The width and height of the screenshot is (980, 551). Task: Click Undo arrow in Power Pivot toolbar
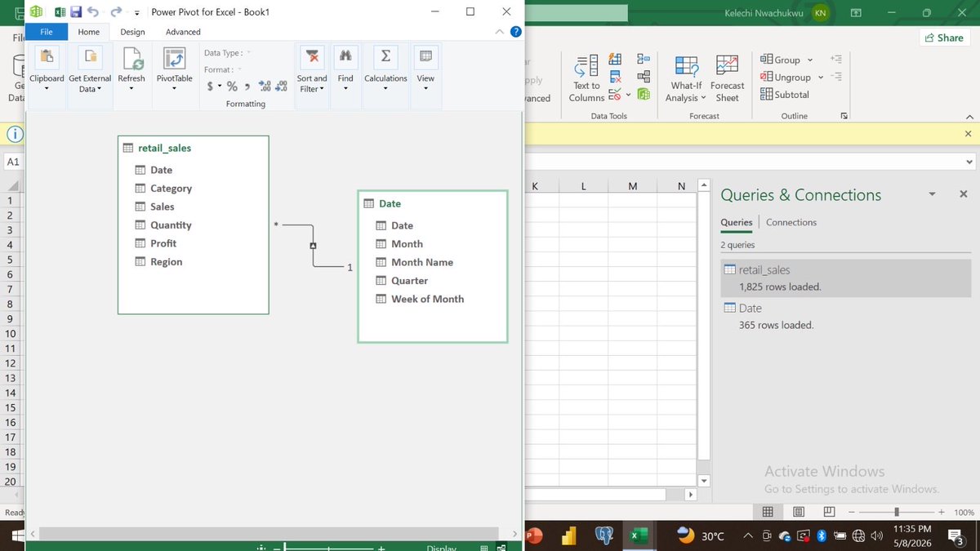click(92, 12)
